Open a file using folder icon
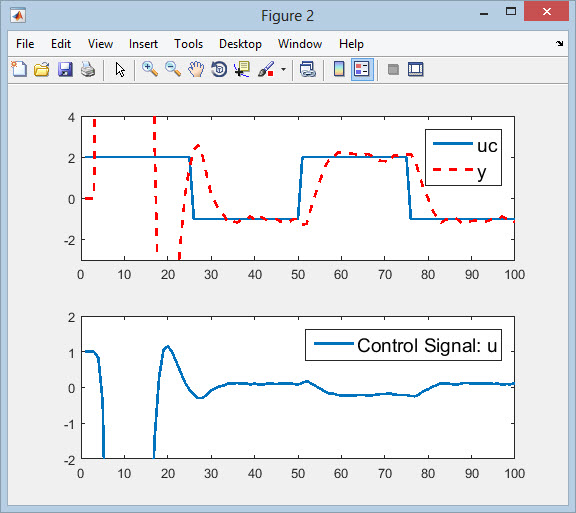This screenshot has height=513, width=576. click(42, 69)
